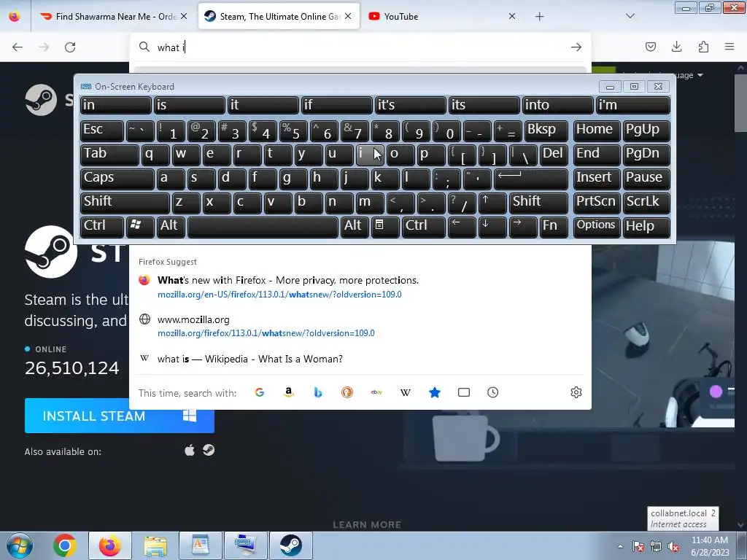Search with Bing engine icon
The image size is (747, 560).
(x=318, y=392)
